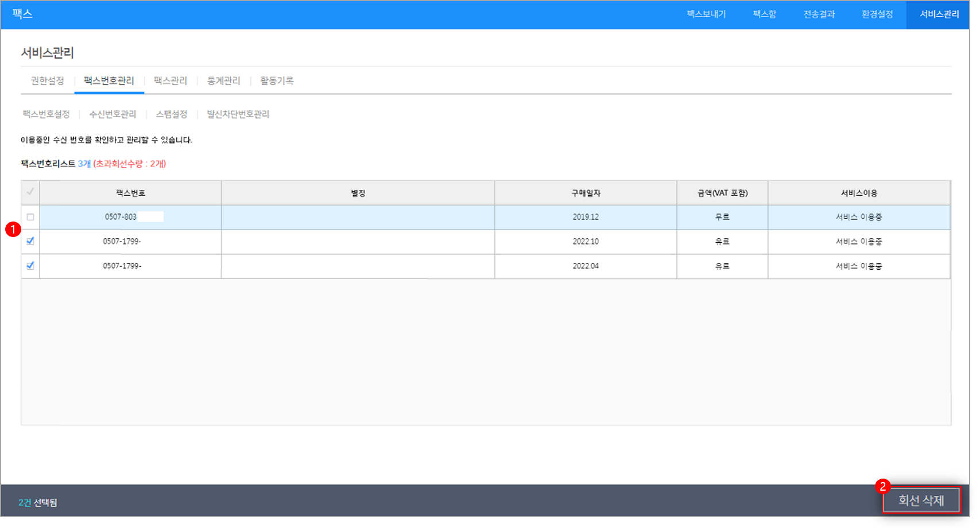The image size is (980, 532).
Task: Go to 스팸설정 sub-menu link
Action: point(172,114)
